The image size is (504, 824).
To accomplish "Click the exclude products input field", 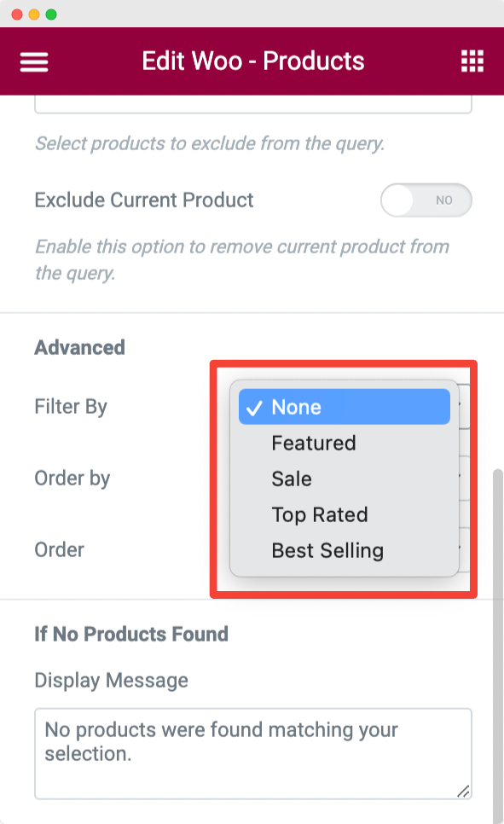I will click(252, 104).
